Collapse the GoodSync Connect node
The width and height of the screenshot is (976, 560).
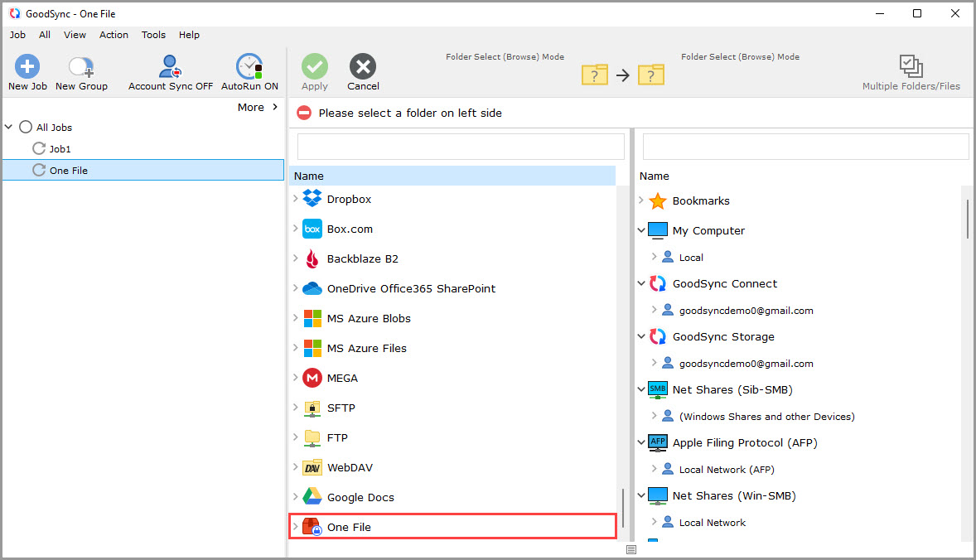coord(641,283)
